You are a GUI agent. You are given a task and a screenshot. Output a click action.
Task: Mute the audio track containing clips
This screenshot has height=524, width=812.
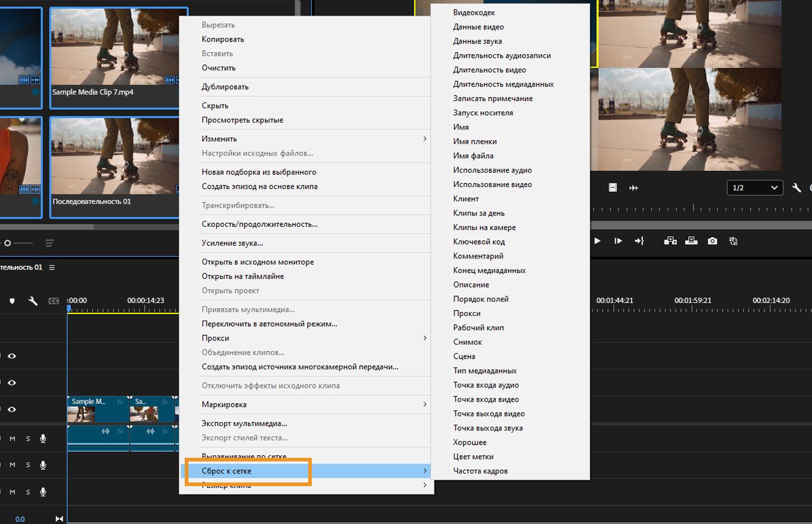[12, 439]
